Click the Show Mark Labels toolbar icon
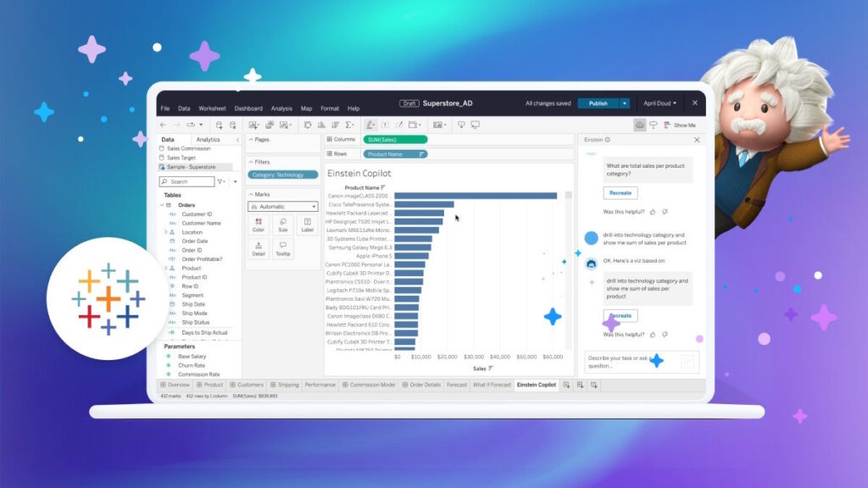The height and width of the screenshot is (488, 868). coord(386,125)
